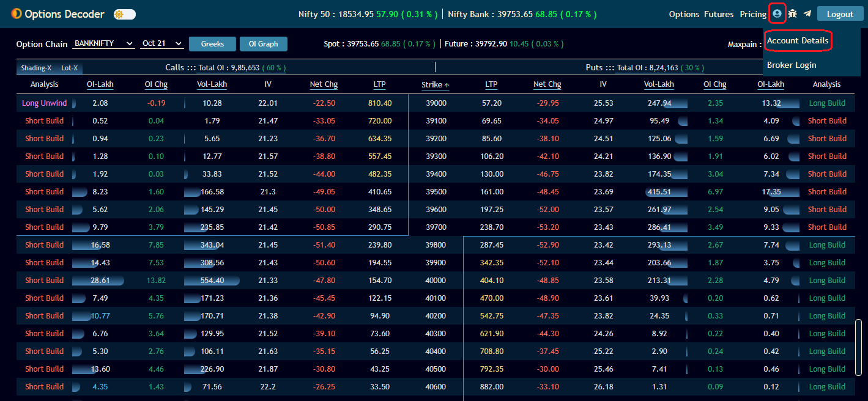This screenshot has height=401, width=868.
Task: Click the puts Total OI 8,24,163 value
Action: point(661,68)
